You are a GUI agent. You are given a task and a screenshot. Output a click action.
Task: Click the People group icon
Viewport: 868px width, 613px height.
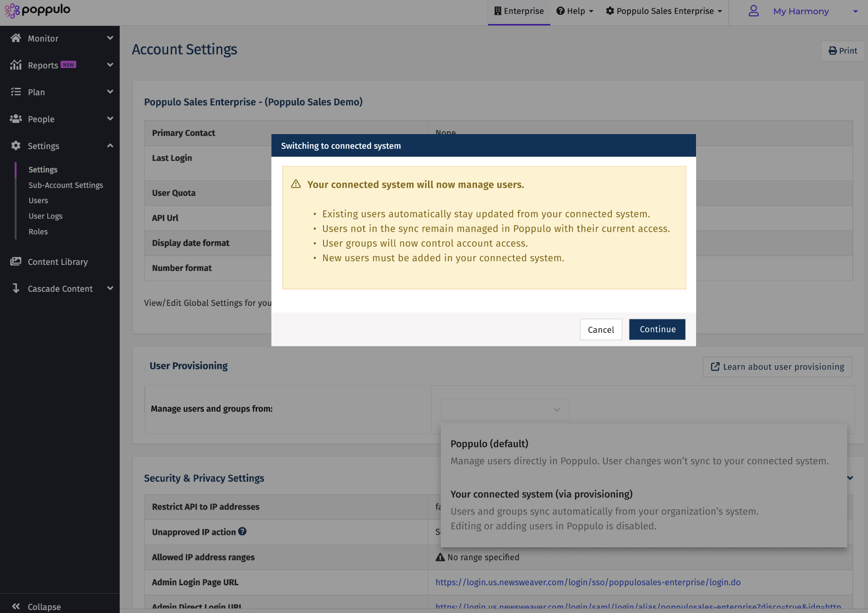pos(16,119)
